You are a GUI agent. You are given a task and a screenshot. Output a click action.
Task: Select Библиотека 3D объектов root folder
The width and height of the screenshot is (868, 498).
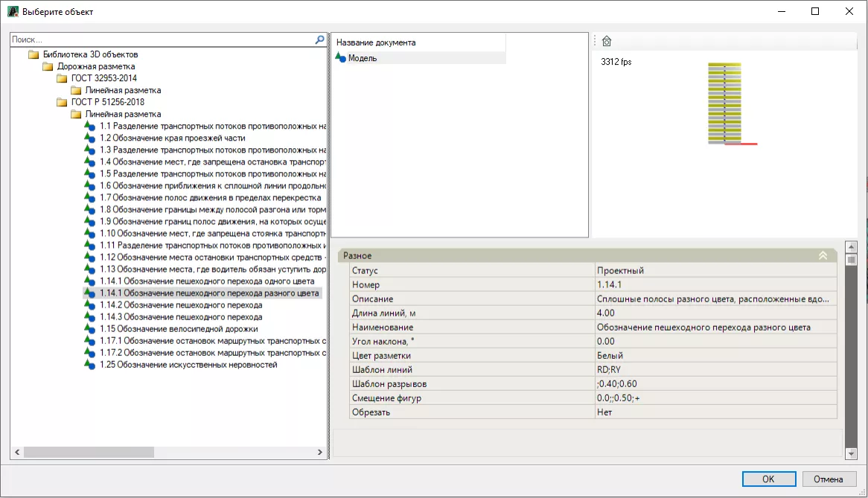(x=89, y=54)
